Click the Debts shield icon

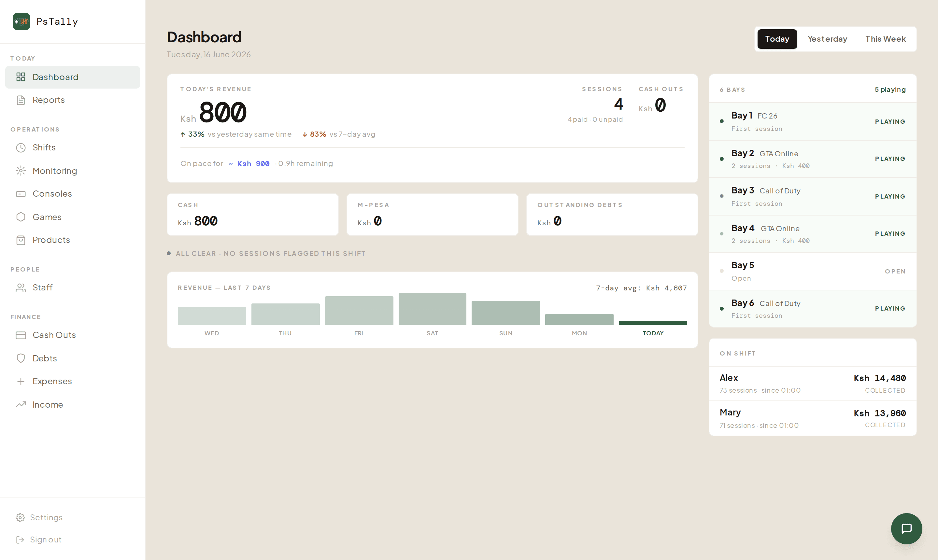[21, 358]
